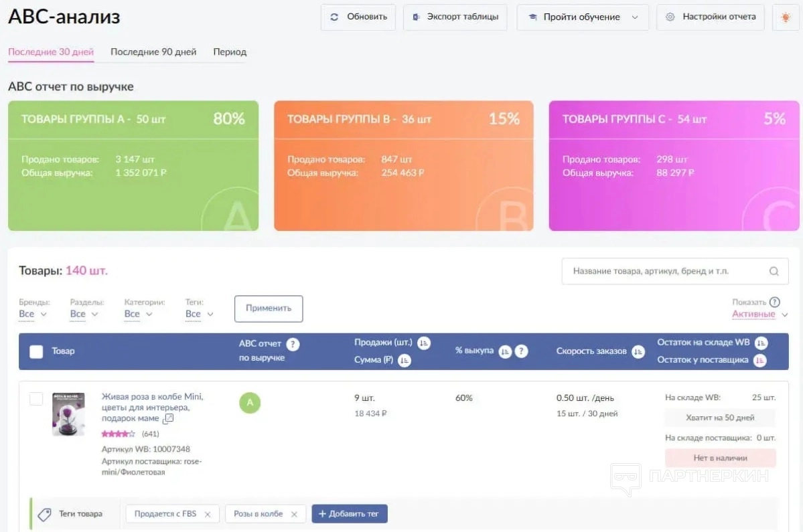803x532 pixels.
Task: Focus the product name search field
Action: [x=663, y=272]
